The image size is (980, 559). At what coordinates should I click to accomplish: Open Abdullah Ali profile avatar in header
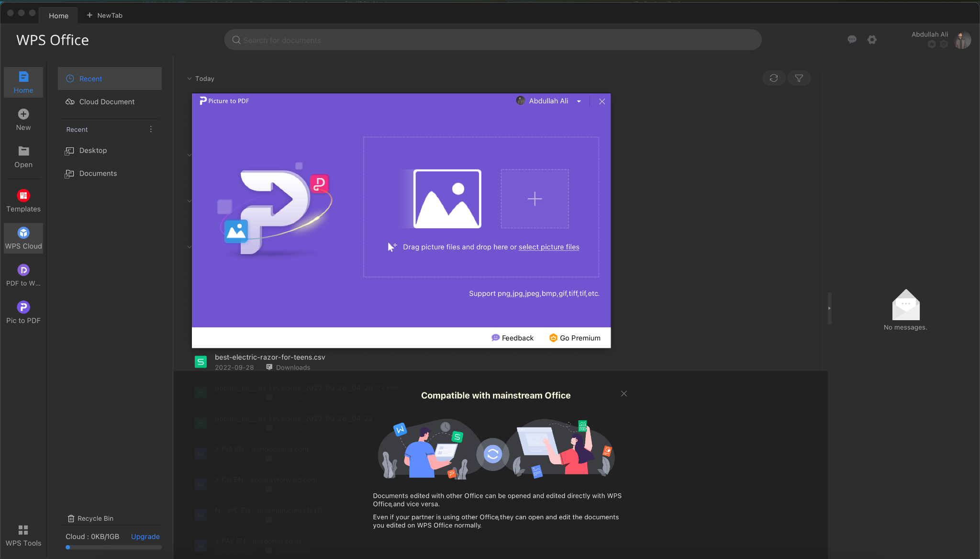point(962,40)
